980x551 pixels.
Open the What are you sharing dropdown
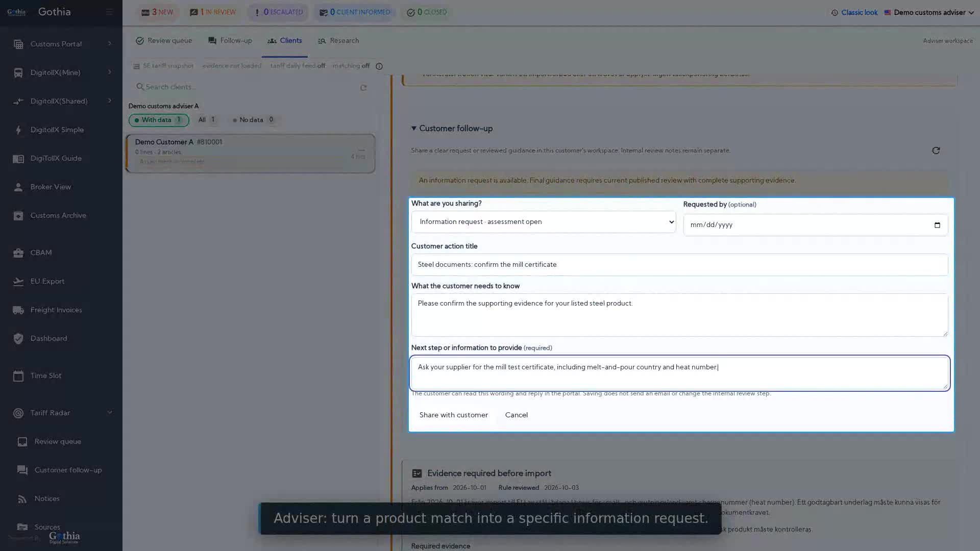(x=544, y=222)
